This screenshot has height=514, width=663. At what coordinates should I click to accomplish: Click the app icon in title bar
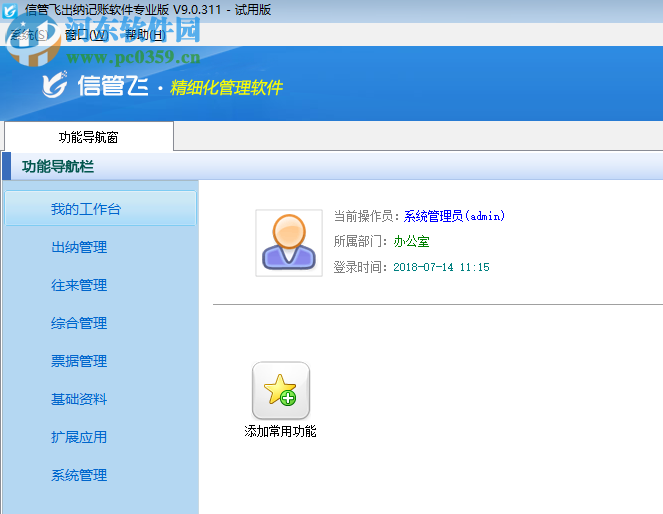(10, 10)
